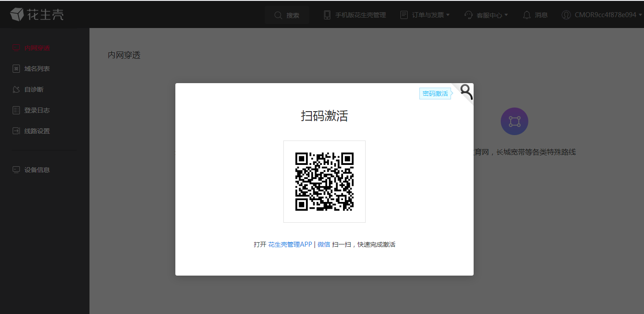Click the 扫码激活 dialog title
The width and height of the screenshot is (644, 314).
(x=324, y=116)
